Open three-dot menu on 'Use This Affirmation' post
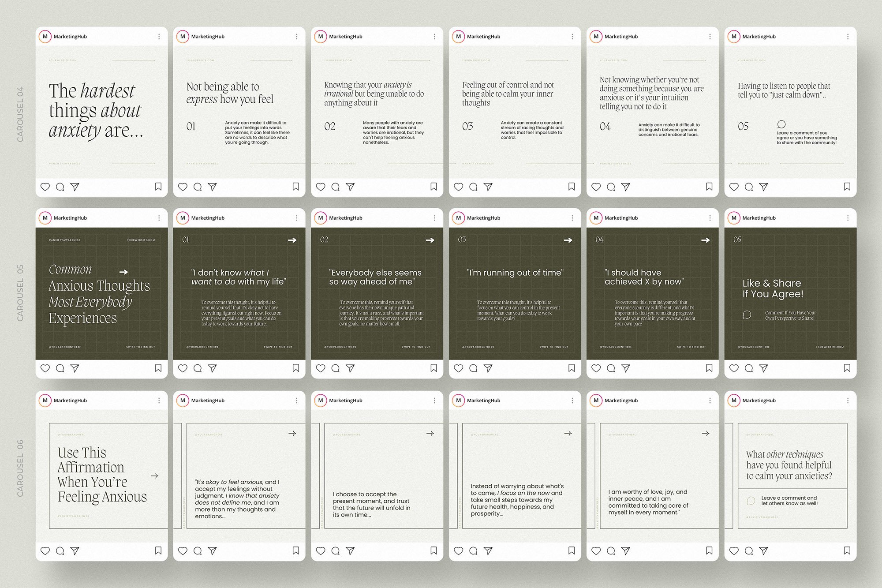Image resolution: width=882 pixels, height=588 pixels. coord(159,401)
